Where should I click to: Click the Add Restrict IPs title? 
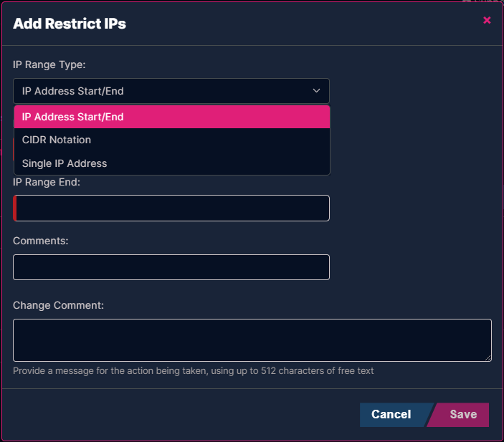[x=70, y=24]
